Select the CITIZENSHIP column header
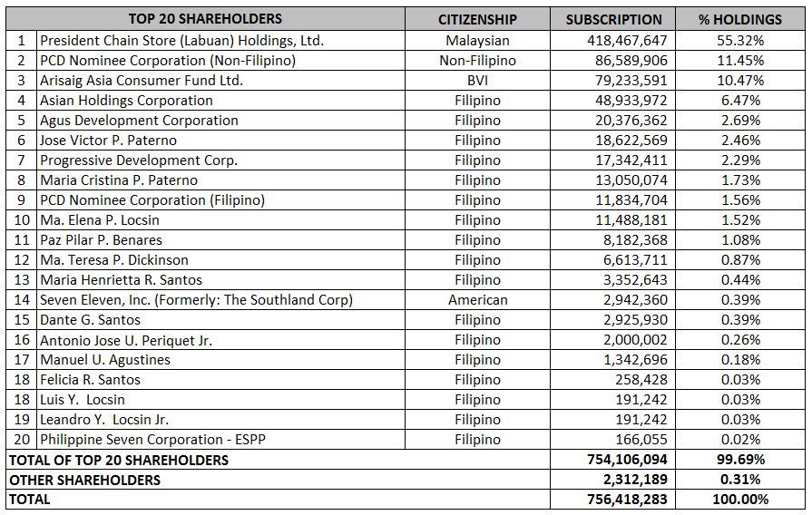The width and height of the screenshot is (812, 515). 477,19
